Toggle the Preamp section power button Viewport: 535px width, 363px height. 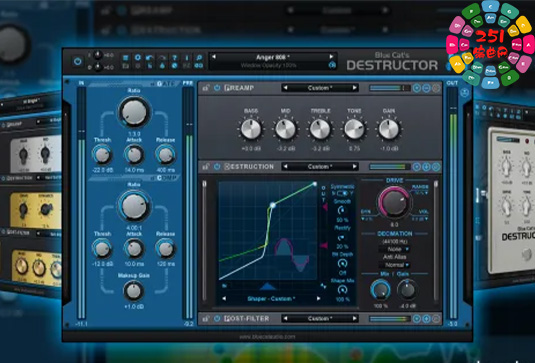pyautogui.click(x=217, y=88)
